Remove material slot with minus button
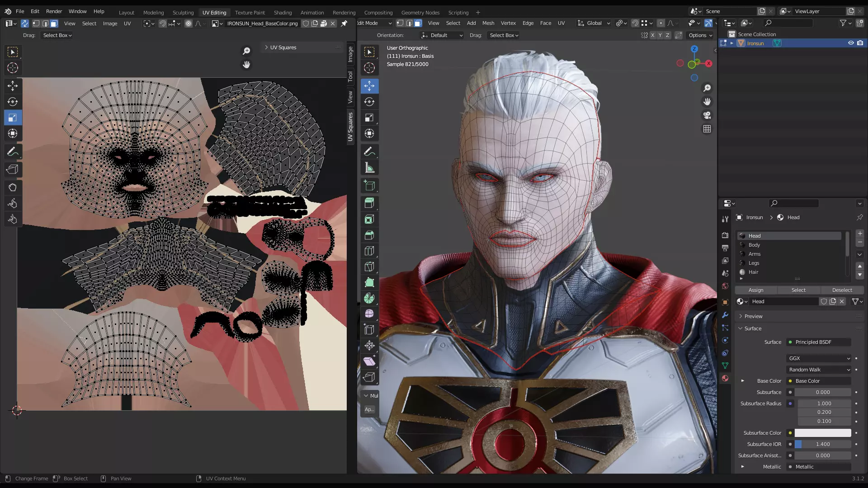The image size is (868, 488). tap(860, 243)
